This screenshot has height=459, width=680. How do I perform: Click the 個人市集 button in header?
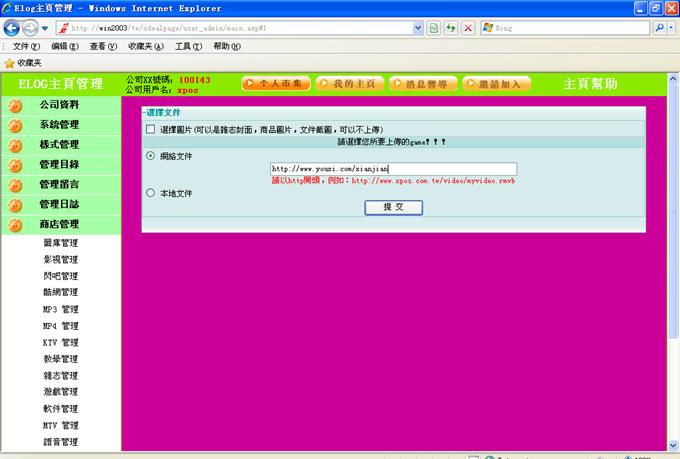(x=276, y=84)
